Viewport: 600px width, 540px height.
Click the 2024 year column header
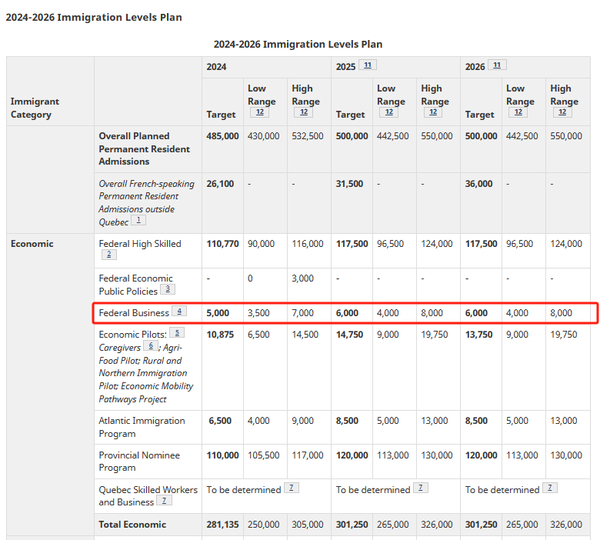tap(217, 67)
